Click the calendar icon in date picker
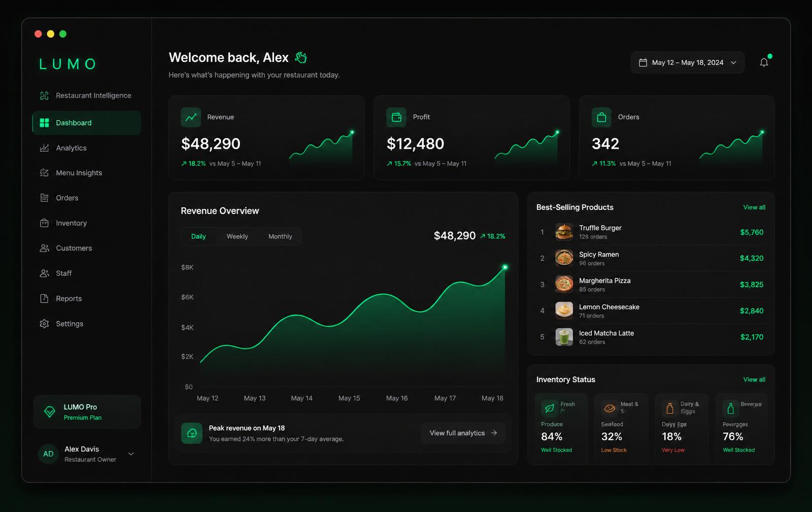 [642, 62]
